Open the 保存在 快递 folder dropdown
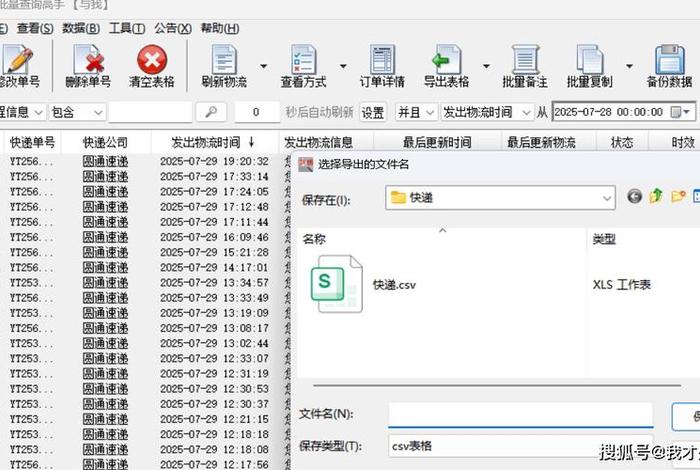 [500, 198]
